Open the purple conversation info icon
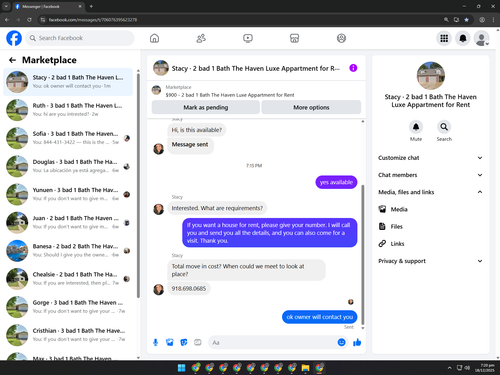This screenshot has height=375, width=500. pos(353,68)
